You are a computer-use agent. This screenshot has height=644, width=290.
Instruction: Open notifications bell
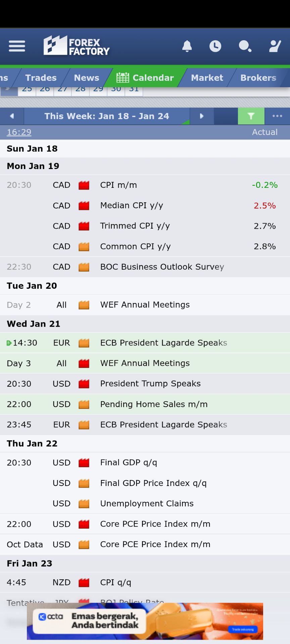coord(187,46)
